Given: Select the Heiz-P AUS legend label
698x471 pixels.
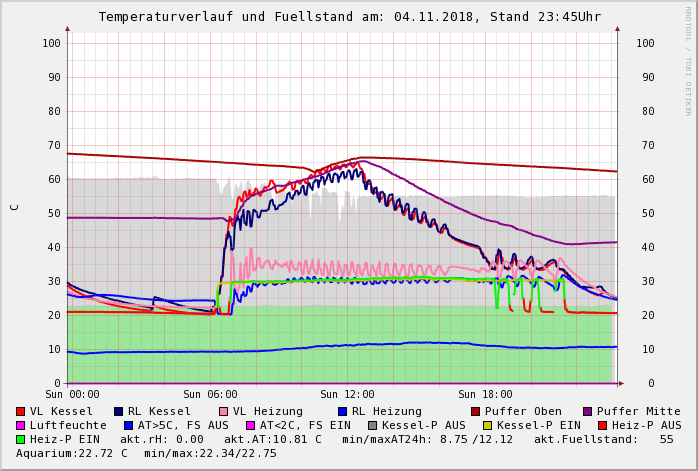Looking at the screenshot, I should [x=646, y=425].
